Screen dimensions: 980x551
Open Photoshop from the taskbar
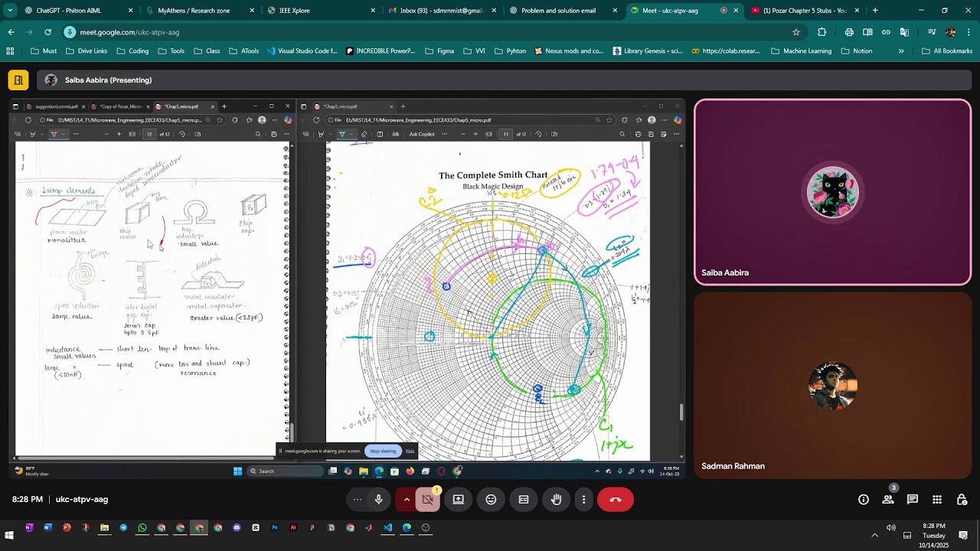275,527
